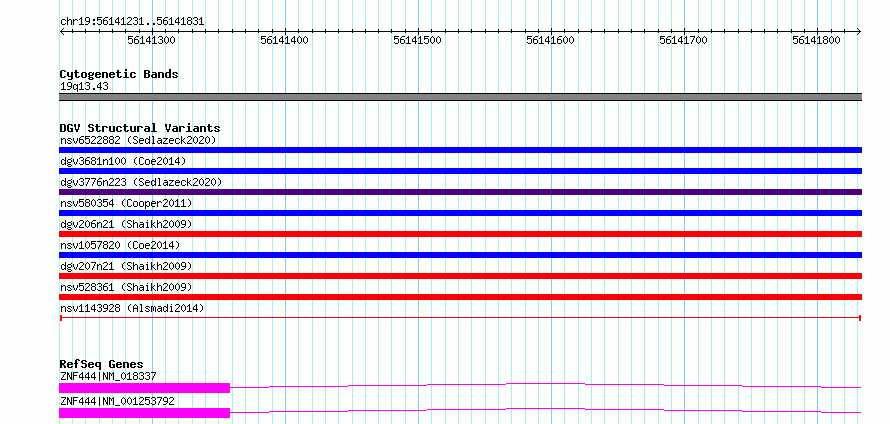Click ruler position 56141300
Viewport: 890px width, 424px height.
[x=151, y=40]
